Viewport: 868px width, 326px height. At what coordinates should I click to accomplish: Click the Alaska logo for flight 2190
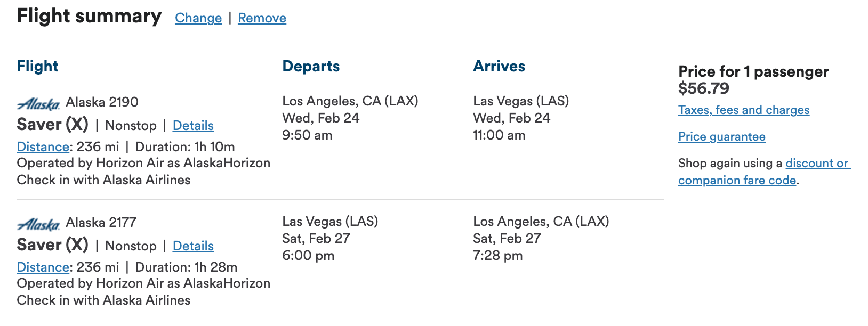(38, 103)
